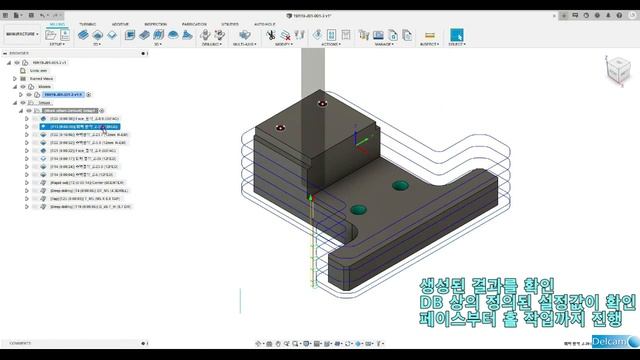Select the Drill tool icon
Viewport: 640px width, 360px height.
(x=205, y=35)
